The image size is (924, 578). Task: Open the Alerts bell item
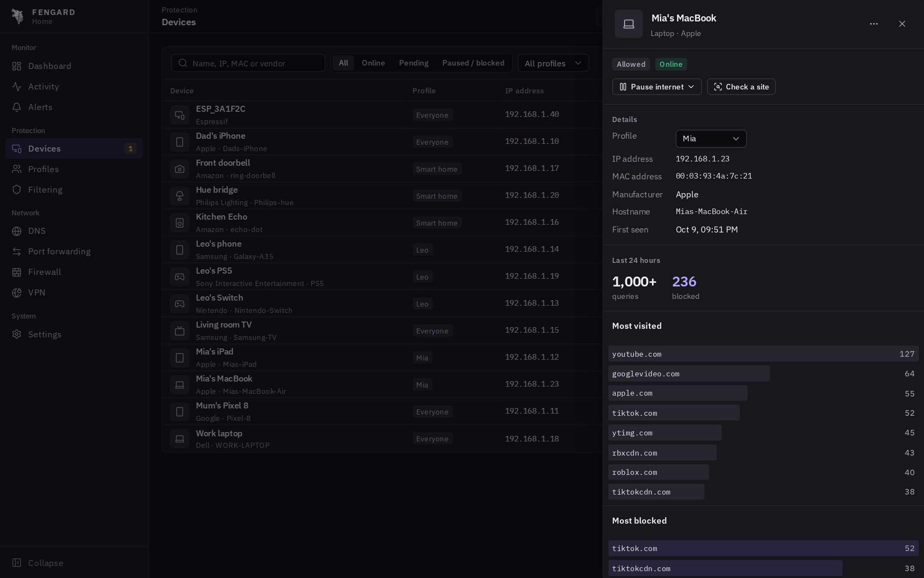tap(74, 107)
